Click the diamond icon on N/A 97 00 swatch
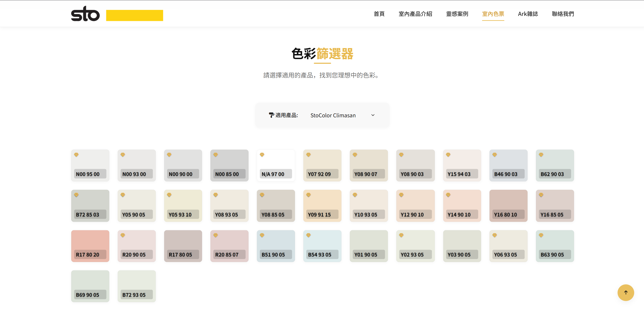 coord(262,155)
